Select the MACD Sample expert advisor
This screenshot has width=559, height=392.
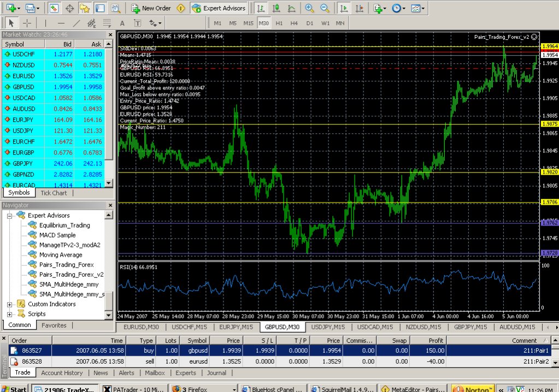tap(57, 235)
